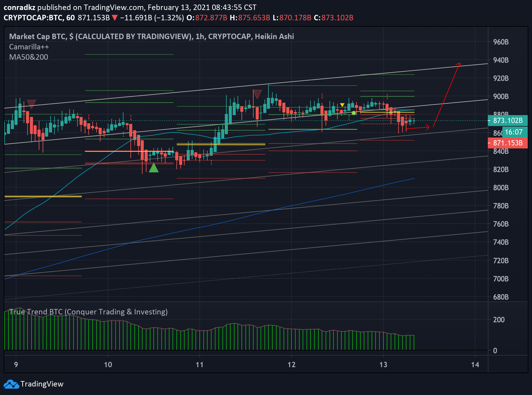Viewport: 532px width, 395px height.
Task: Select the MA50&200 indicator label
Action: (x=29, y=57)
